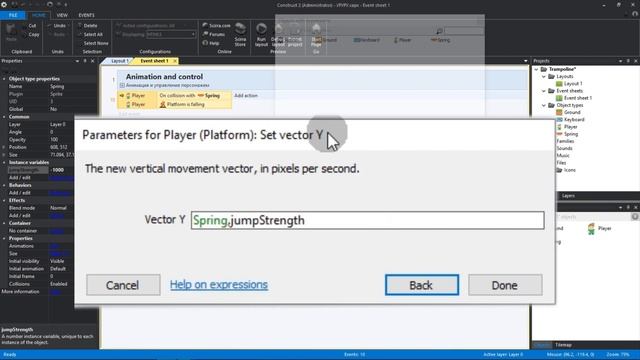Image resolution: width=640 pixels, height=360 pixels.
Task: Open Help from the Online group
Action: (x=211, y=43)
